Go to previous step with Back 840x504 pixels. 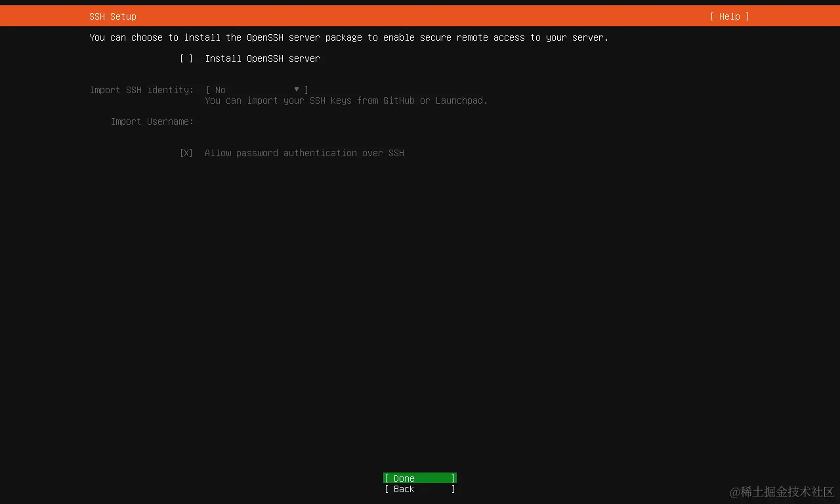coord(420,489)
